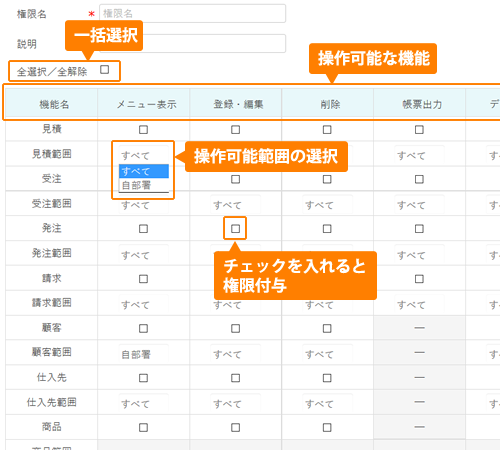The width and height of the screenshot is (500, 450).
Task: Open 顧客範囲 メニュー表示 dropdown showing 自部署
Action: (144, 354)
